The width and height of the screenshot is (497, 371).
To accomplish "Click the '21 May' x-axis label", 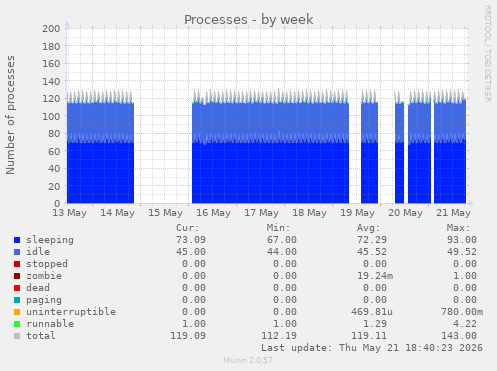I will point(453,213).
